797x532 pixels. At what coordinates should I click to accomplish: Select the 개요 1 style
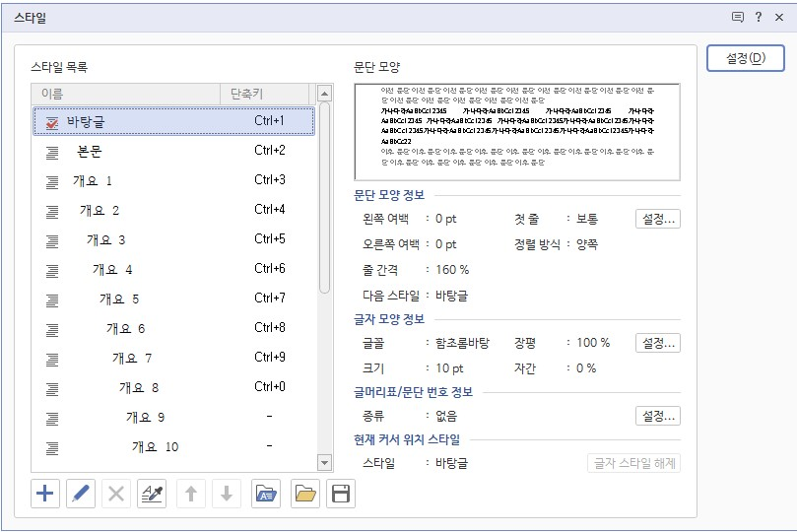pos(173,180)
